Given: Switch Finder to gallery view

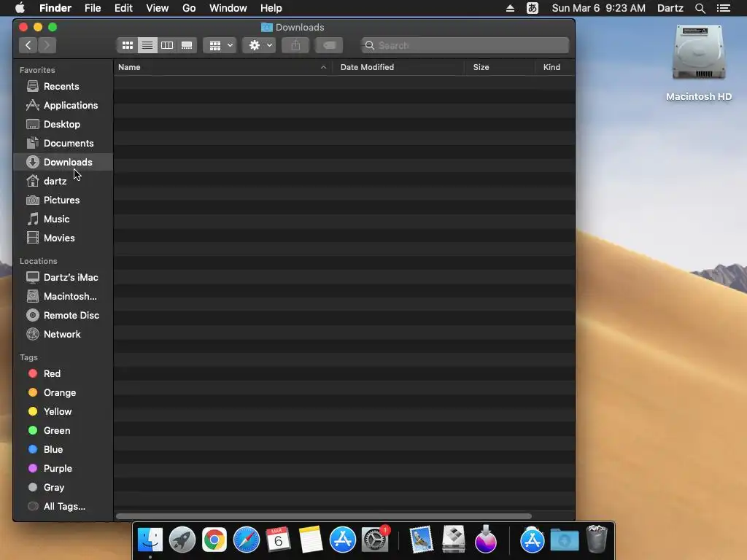Looking at the screenshot, I should [x=187, y=45].
